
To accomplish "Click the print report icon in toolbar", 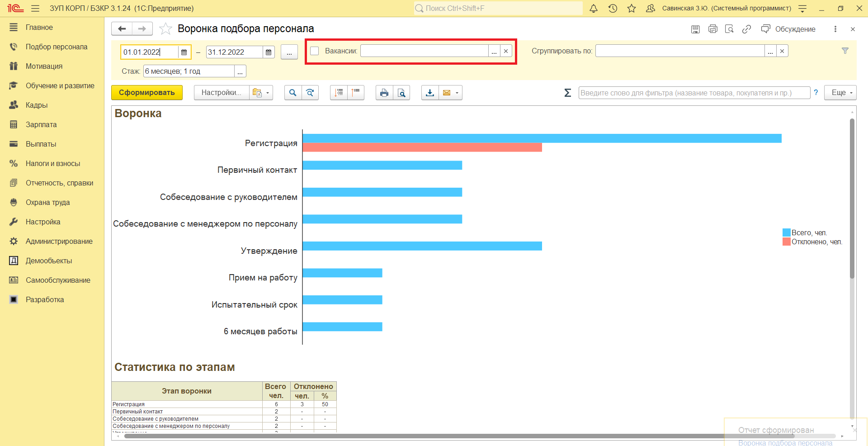I will (384, 93).
